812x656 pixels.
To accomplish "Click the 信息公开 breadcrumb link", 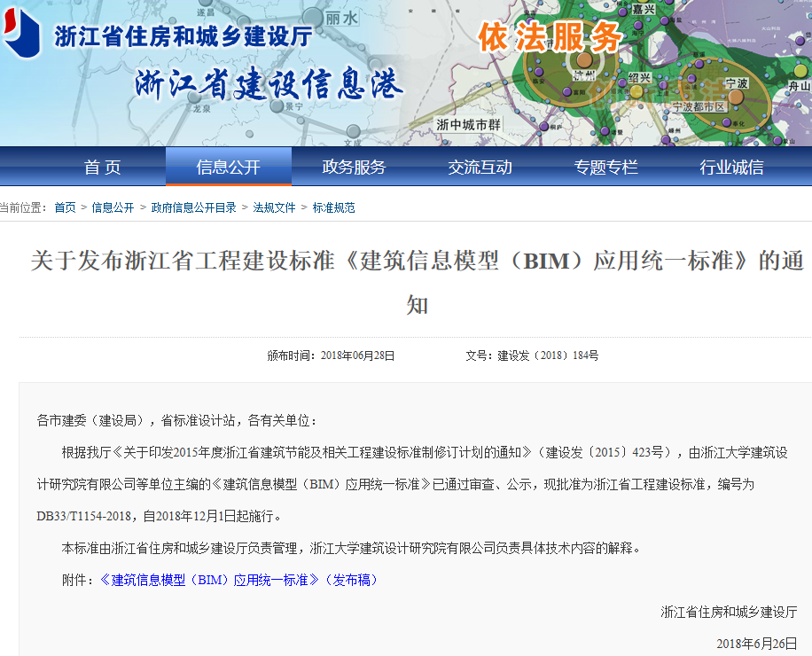I will pos(113,207).
